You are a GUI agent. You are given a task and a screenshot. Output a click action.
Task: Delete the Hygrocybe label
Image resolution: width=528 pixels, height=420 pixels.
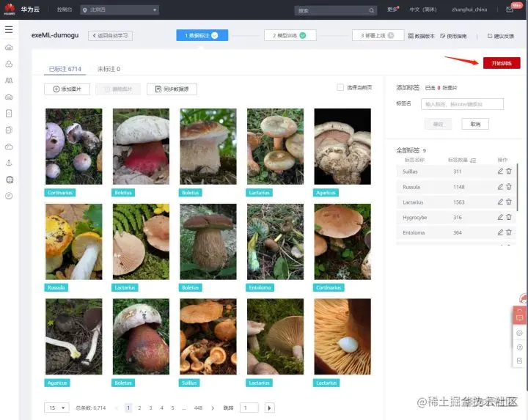coord(509,218)
